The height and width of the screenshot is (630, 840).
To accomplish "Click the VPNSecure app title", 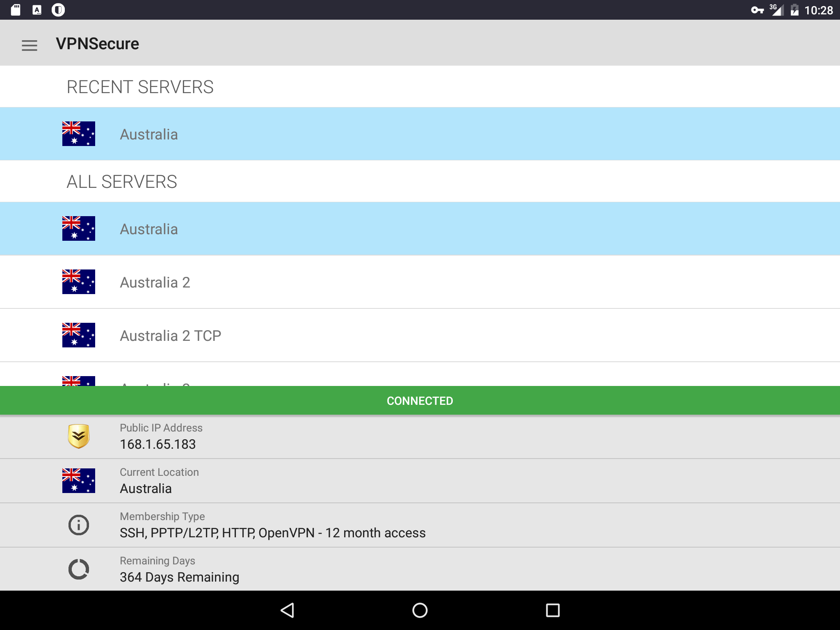I will tap(98, 44).
